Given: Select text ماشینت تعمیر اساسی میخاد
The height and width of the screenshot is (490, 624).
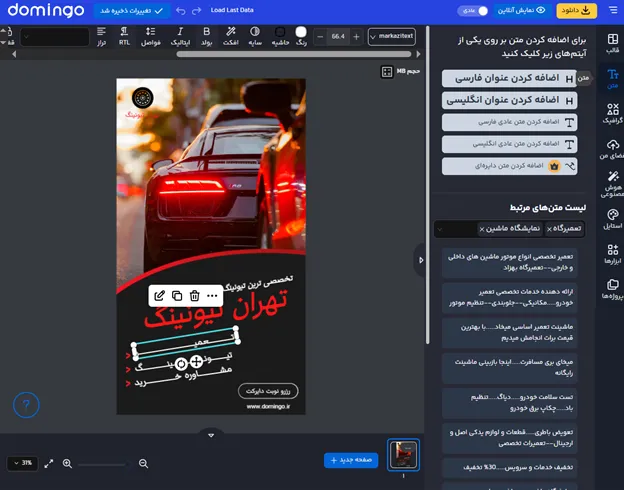Looking at the screenshot, I should [x=509, y=332].
